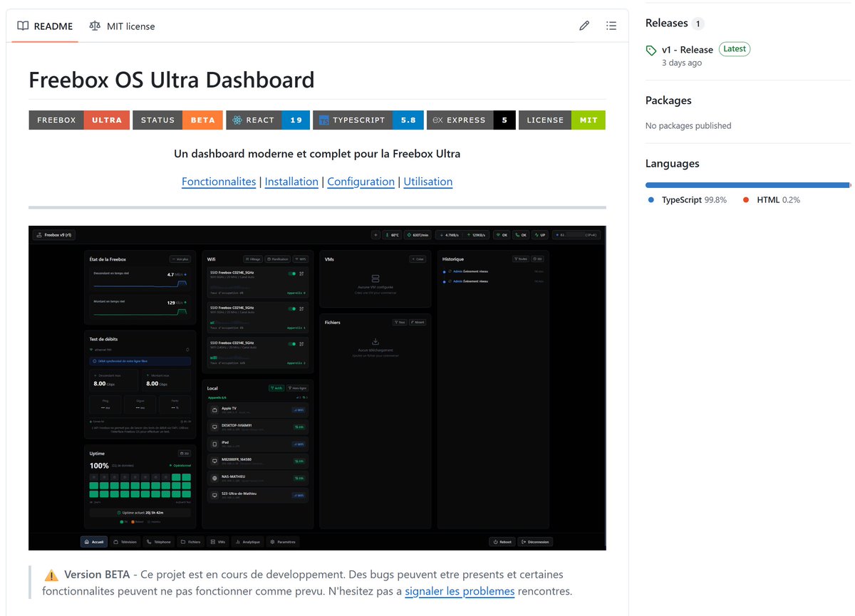The width and height of the screenshot is (855, 616).
Task: Follow the Fonctionnalites link
Action: 219,182
